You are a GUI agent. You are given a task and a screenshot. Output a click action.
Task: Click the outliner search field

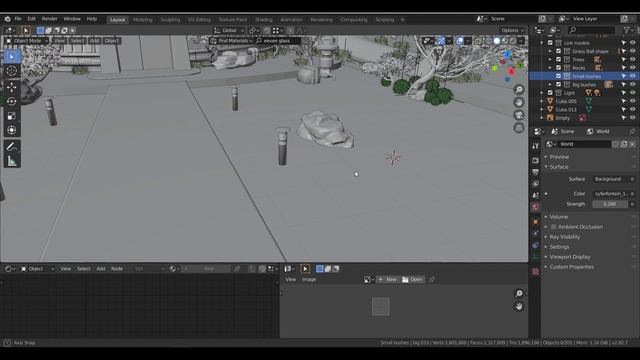(591, 30)
